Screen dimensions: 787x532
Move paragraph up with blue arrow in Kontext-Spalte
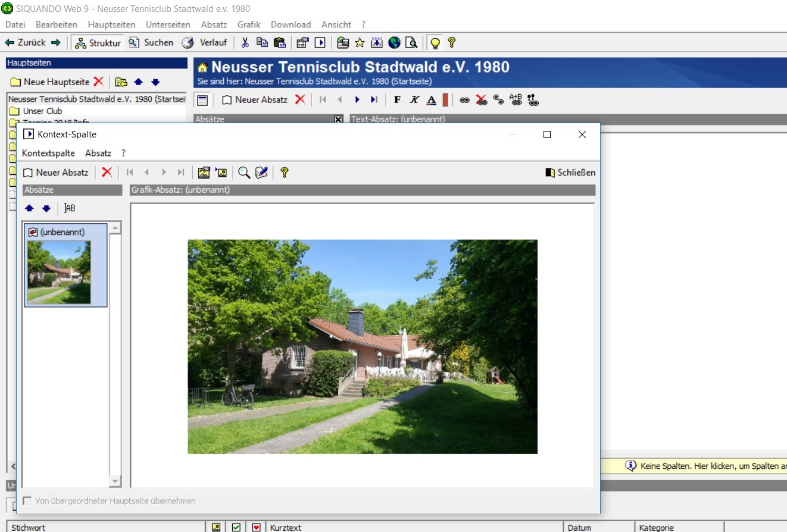(x=29, y=208)
